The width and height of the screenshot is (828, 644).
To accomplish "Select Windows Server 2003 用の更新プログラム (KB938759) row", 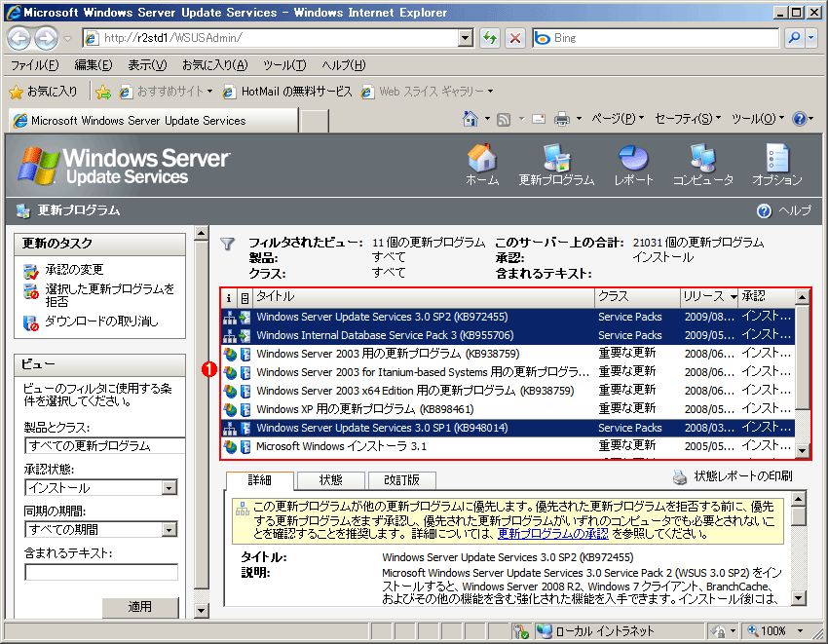I will point(508,354).
